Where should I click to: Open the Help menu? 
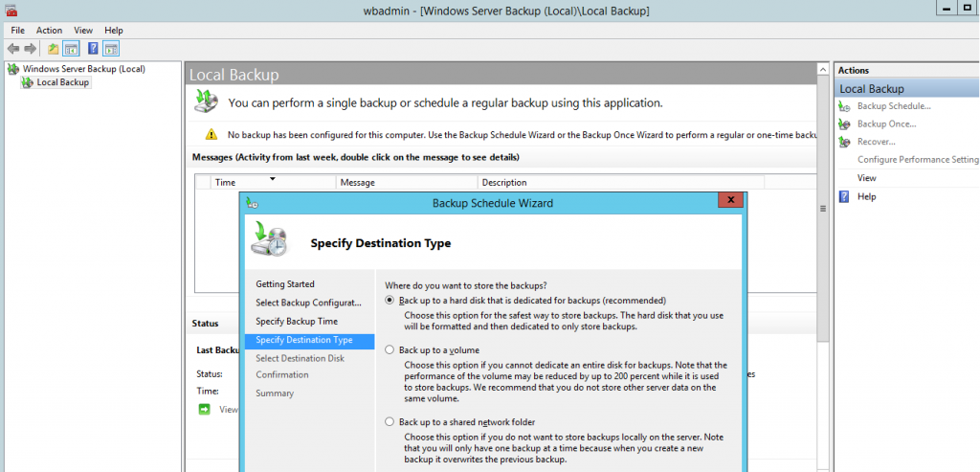pos(114,30)
